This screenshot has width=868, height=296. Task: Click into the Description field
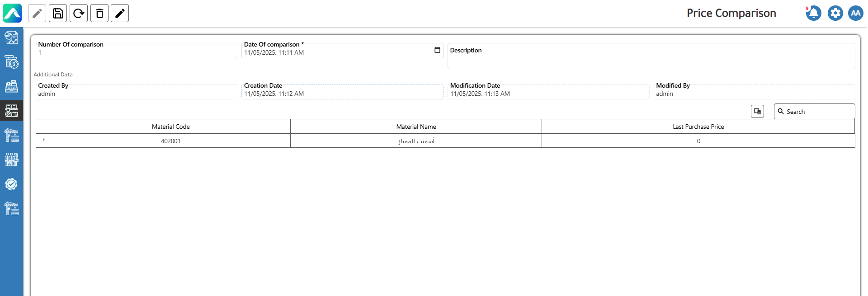[x=651, y=59]
